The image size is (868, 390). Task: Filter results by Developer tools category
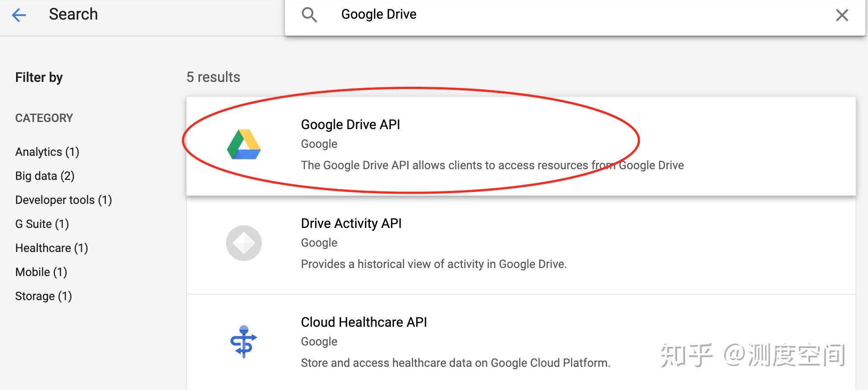(63, 199)
